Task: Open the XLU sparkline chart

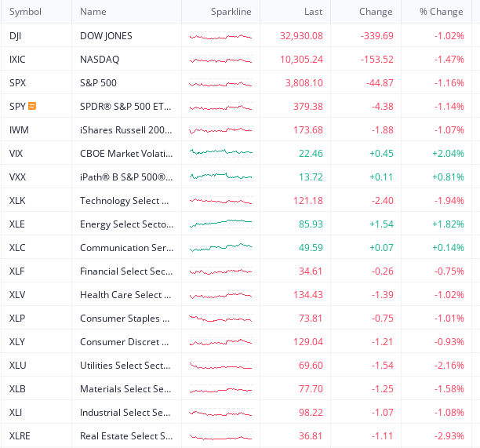Action: coord(221,366)
